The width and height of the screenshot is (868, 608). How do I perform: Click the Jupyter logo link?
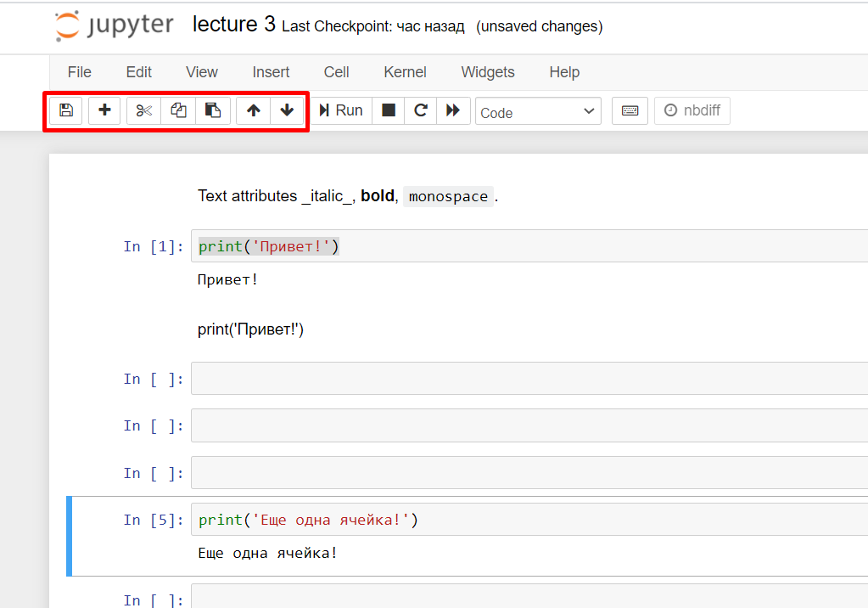coord(114,26)
